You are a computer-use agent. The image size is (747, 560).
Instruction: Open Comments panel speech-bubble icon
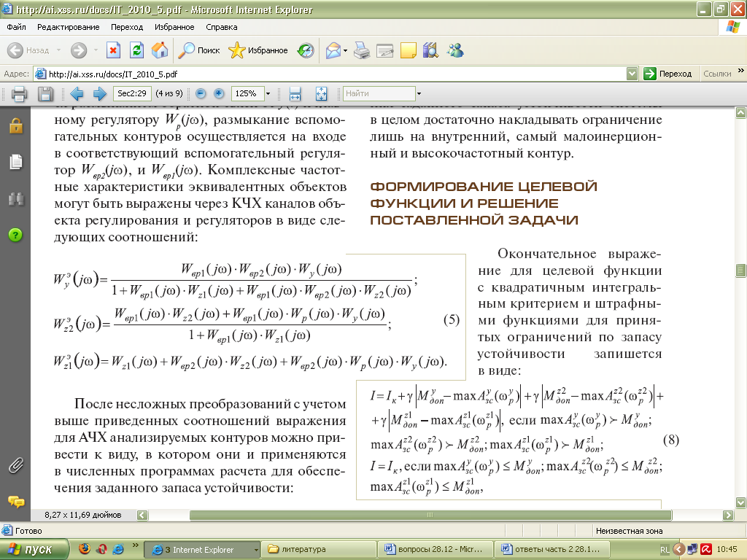click(x=16, y=502)
